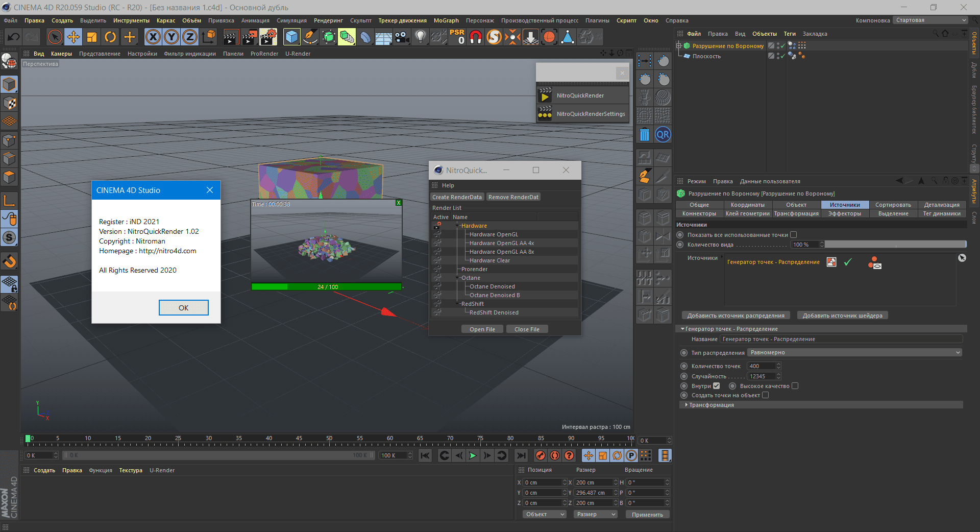Click the Light bulb icon
980x532 pixels.
(x=420, y=37)
